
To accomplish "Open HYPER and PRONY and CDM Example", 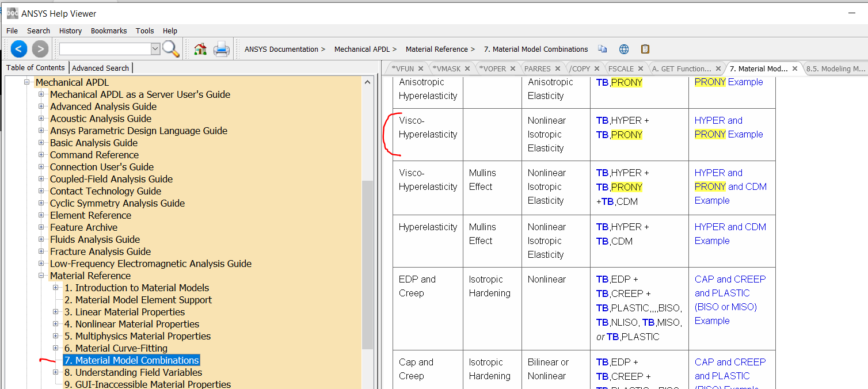I will tap(730, 186).
